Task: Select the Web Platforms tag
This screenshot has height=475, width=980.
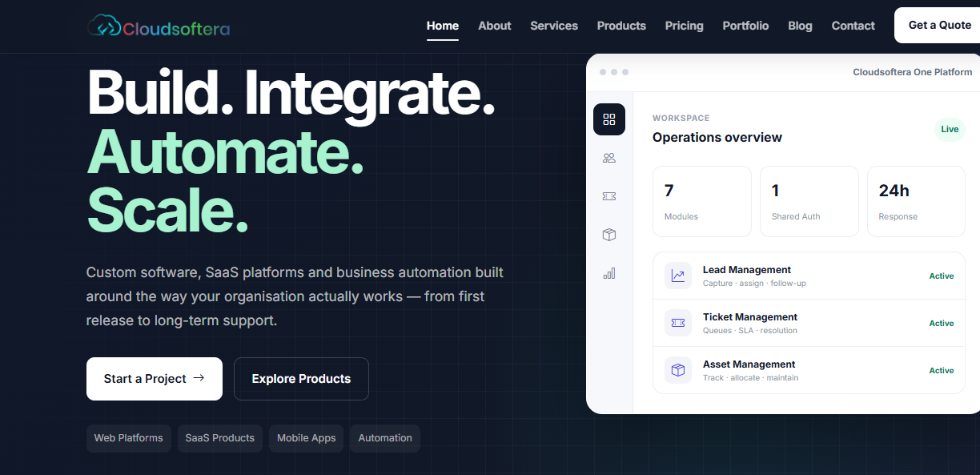Action: pyautogui.click(x=129, y=438)
